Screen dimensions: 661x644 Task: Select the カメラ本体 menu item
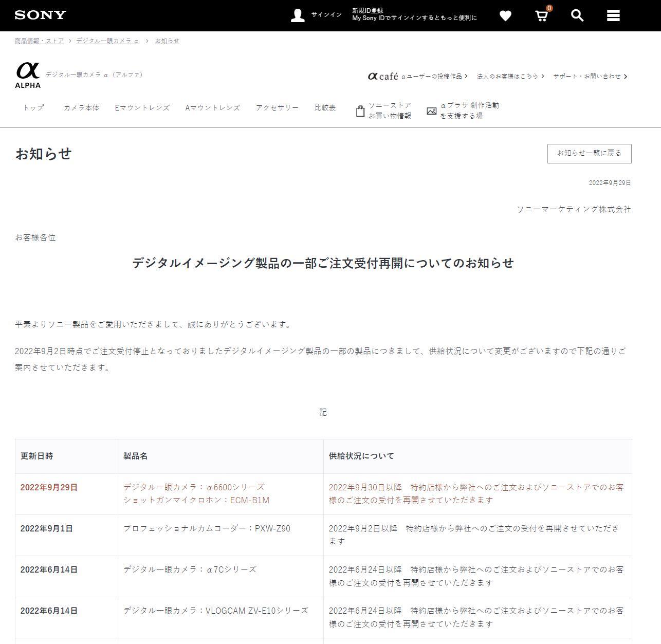point(81,107)
